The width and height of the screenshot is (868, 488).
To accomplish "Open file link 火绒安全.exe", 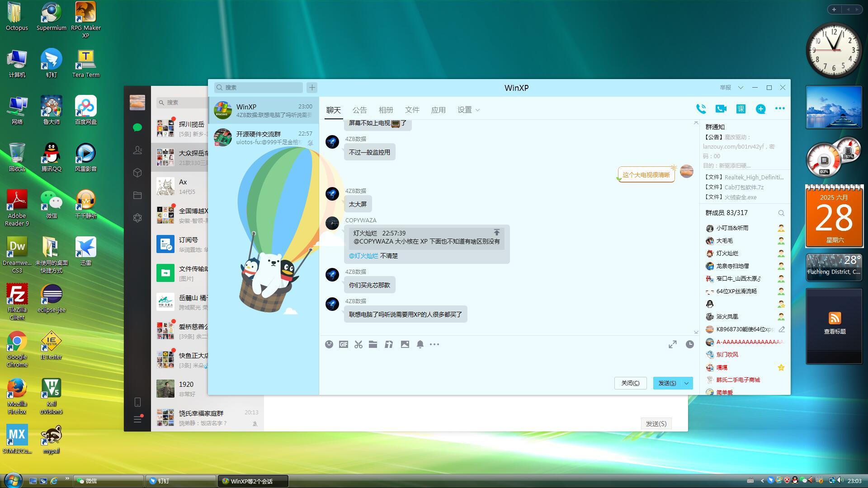I will [x=741, y=197].
